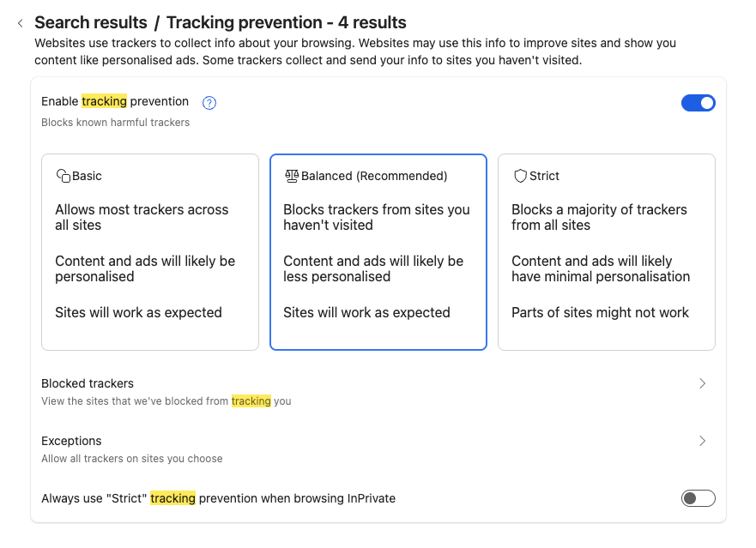Open the Blocked trackers label

(x=88, y=383)
